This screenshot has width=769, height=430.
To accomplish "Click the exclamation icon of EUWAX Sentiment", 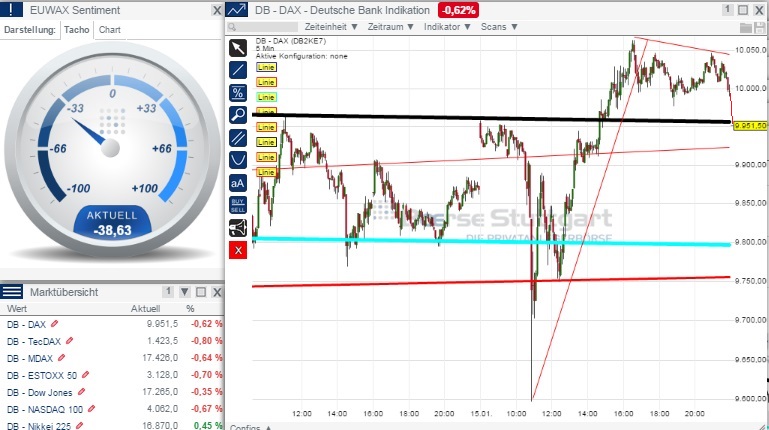I will (11, 10).
